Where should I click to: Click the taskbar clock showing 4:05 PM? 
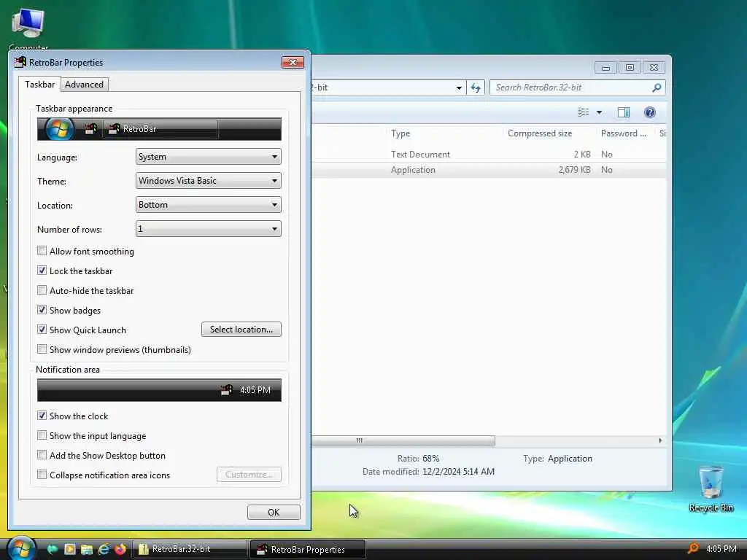[721, 548]
